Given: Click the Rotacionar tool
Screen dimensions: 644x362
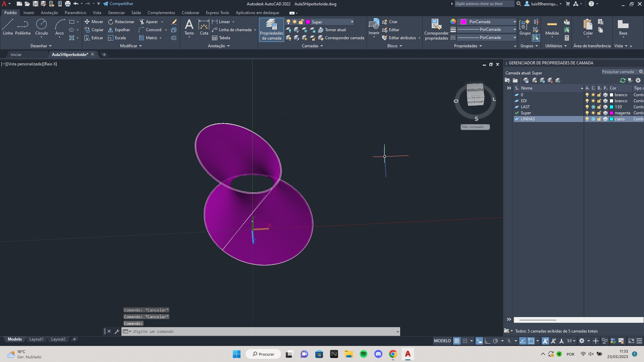Looking at the screenshot, I should 121,22.
